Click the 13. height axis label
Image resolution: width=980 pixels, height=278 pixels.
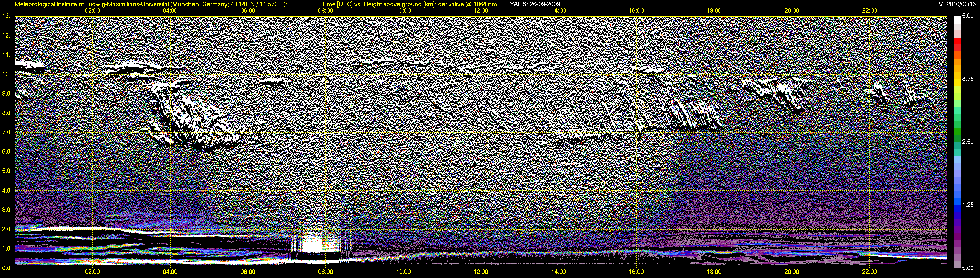[6, 16]
